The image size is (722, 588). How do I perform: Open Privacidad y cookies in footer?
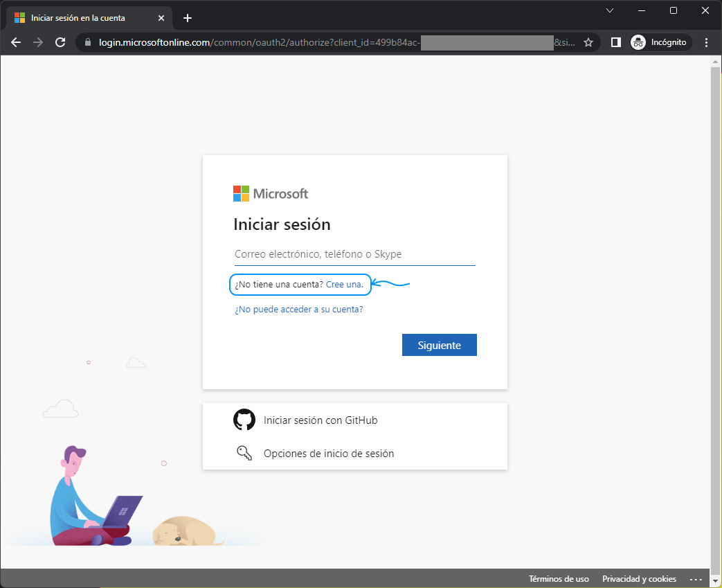tap(639, 579)
